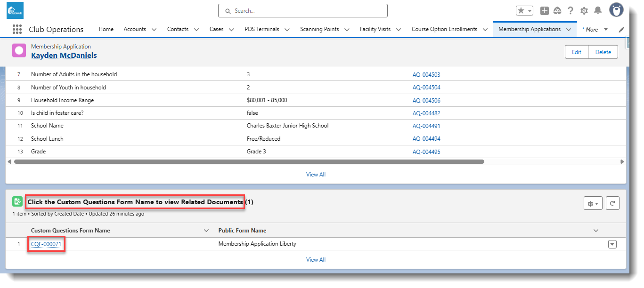Switch to the Home tab

(106, 29)
